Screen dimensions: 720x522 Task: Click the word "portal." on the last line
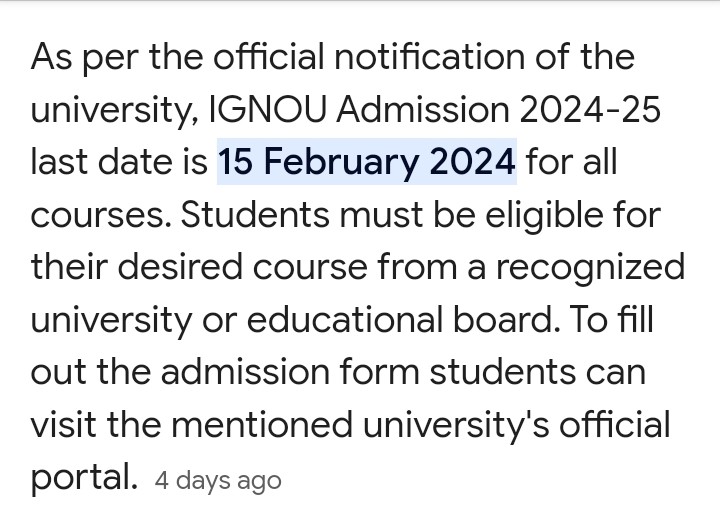point(84,478)
